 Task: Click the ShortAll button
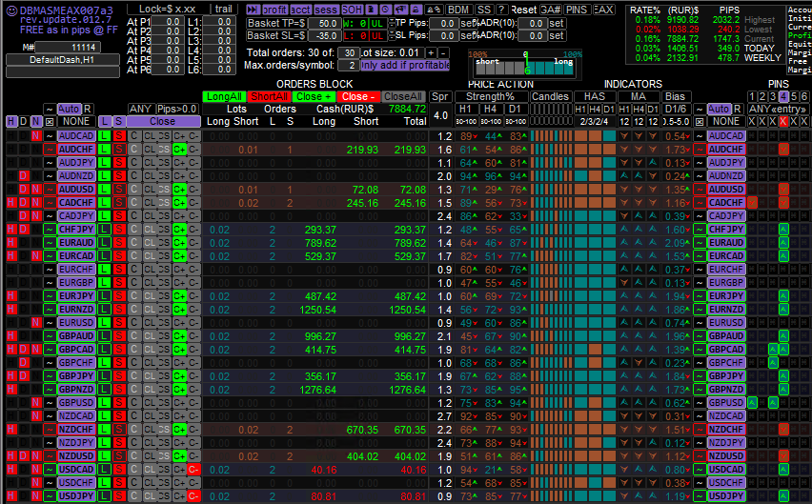pyautogui.click(x=269, y=96)
